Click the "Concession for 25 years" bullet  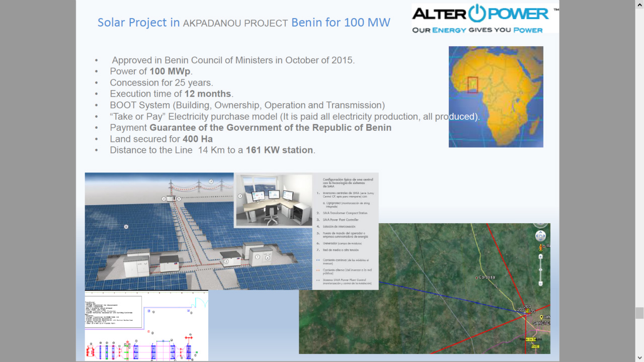coord(162,82)
